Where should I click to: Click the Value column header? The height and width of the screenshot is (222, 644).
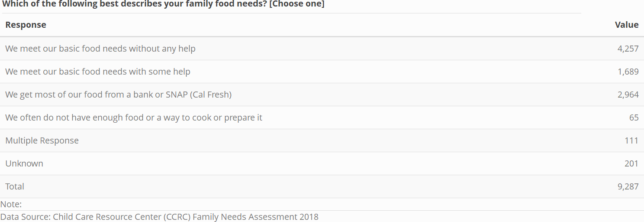click(x=627, y=25)
